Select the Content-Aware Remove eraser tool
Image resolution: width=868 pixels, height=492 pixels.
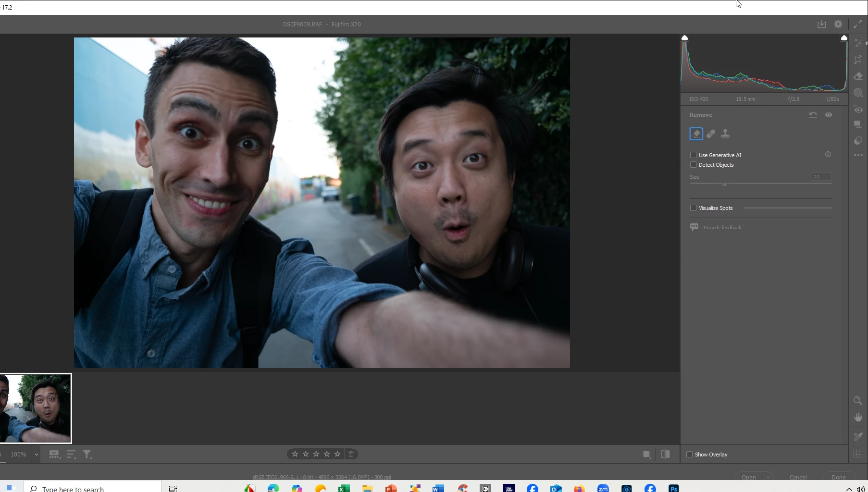[696, 134]
